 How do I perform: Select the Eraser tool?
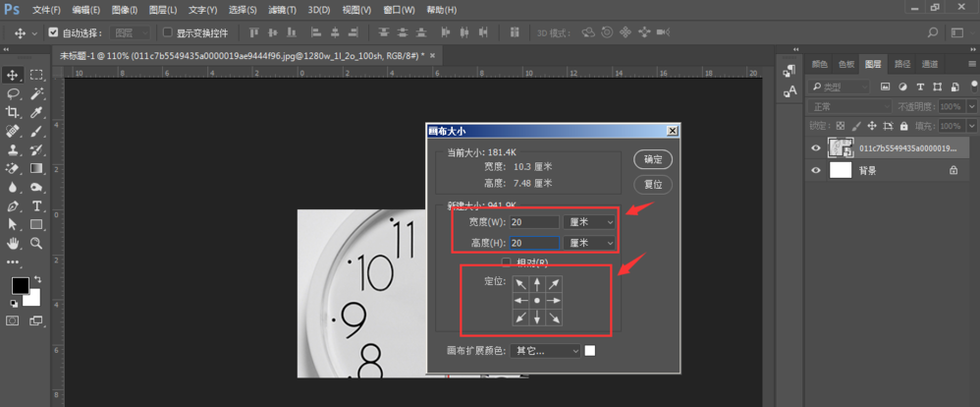coord(12,168)
